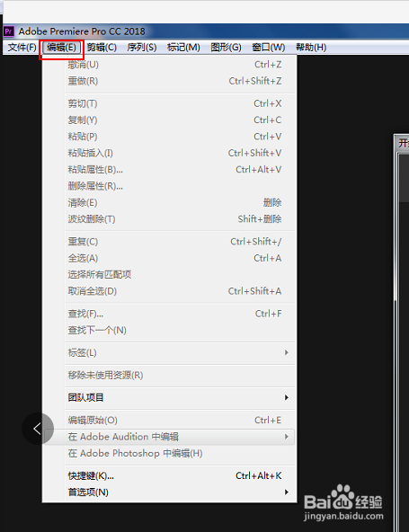Open the 文件(F) menu

click(x=22, y=47)
